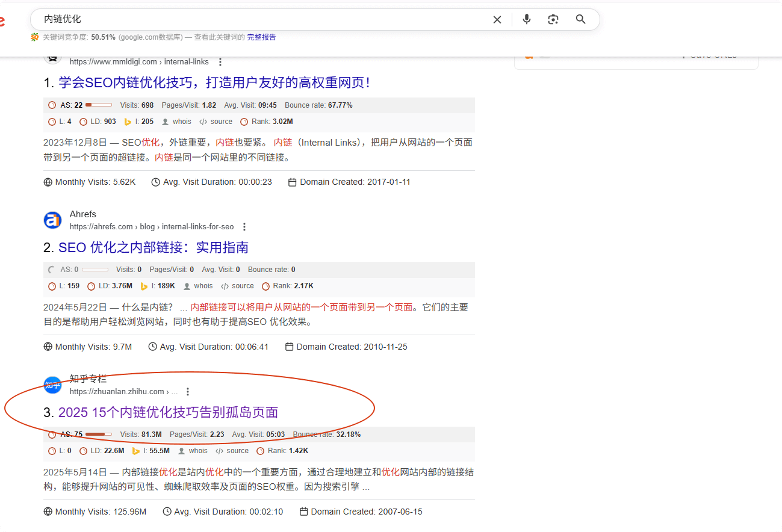Screen dimensions: 782x532
Task: Open more options for mmldigi result
Action: [220, 62]
